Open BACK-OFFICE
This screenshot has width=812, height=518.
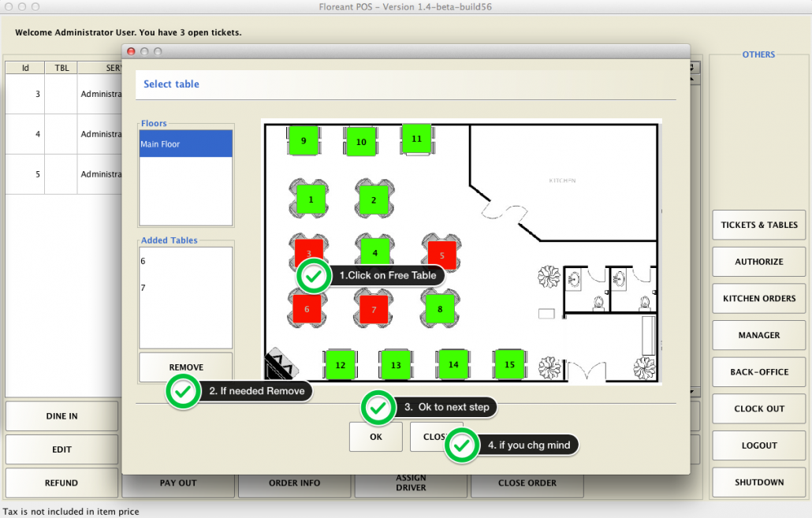click(x=759, y=372)
